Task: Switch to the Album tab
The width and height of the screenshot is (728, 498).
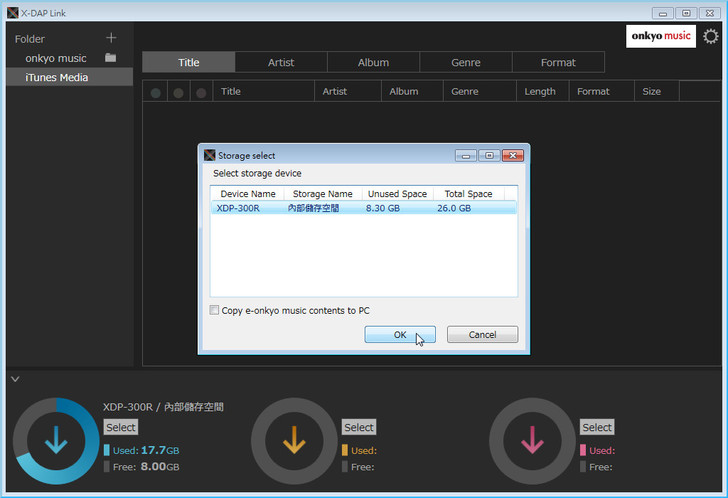Action: (x=373, y=62)
